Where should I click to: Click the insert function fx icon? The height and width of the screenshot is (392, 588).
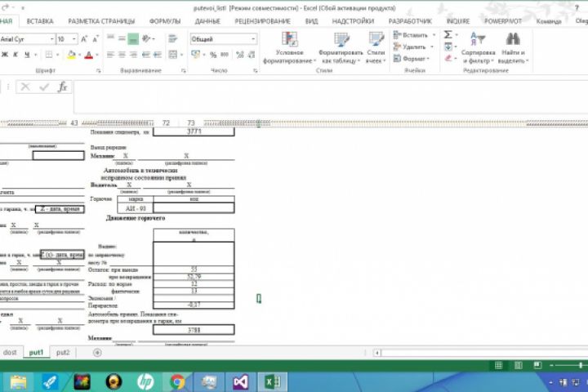pyautogui.click(x=62, y=87)
